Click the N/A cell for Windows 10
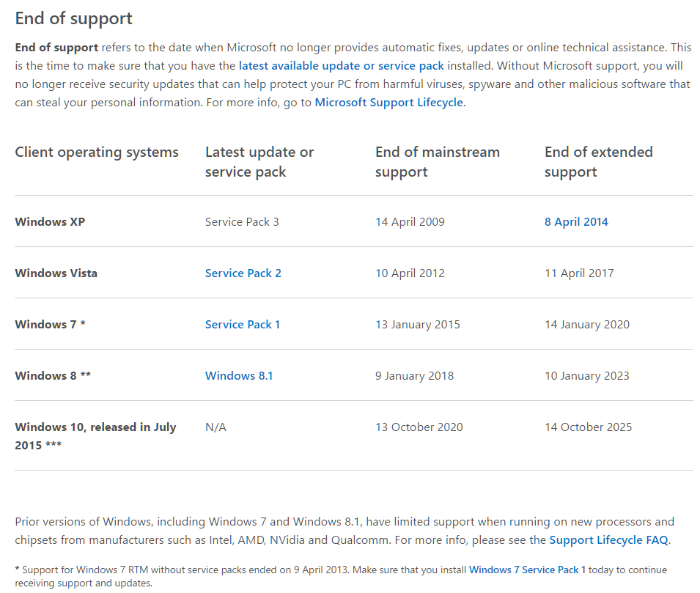Screen dimensions: 700x593 (x=215, y=427)
